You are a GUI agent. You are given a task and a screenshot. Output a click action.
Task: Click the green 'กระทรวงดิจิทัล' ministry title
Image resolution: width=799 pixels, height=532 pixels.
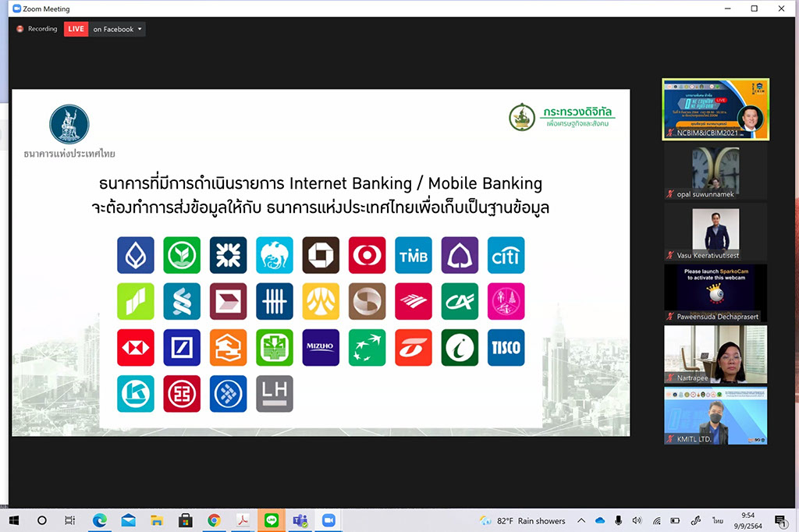pos(577,112)
